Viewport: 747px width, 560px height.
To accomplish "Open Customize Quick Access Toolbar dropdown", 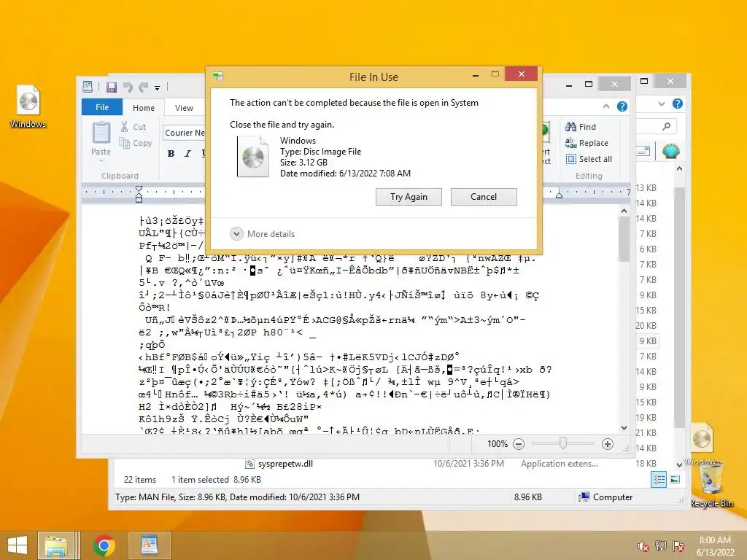I will tap(157, 87).
